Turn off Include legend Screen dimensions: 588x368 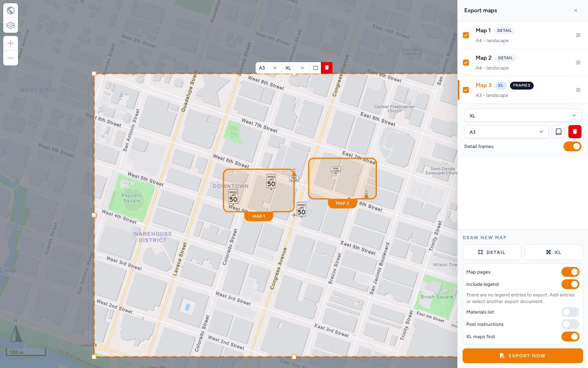(x=570, y=284)
